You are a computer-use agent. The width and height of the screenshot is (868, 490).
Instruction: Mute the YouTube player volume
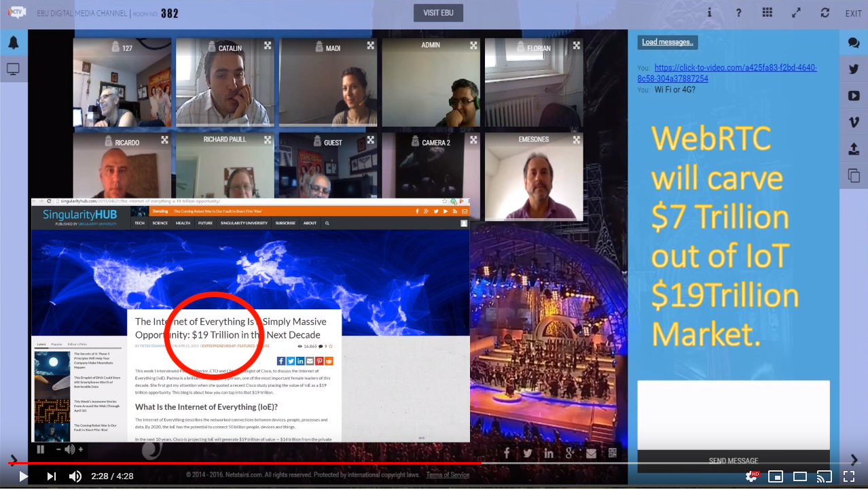(75, 476)
